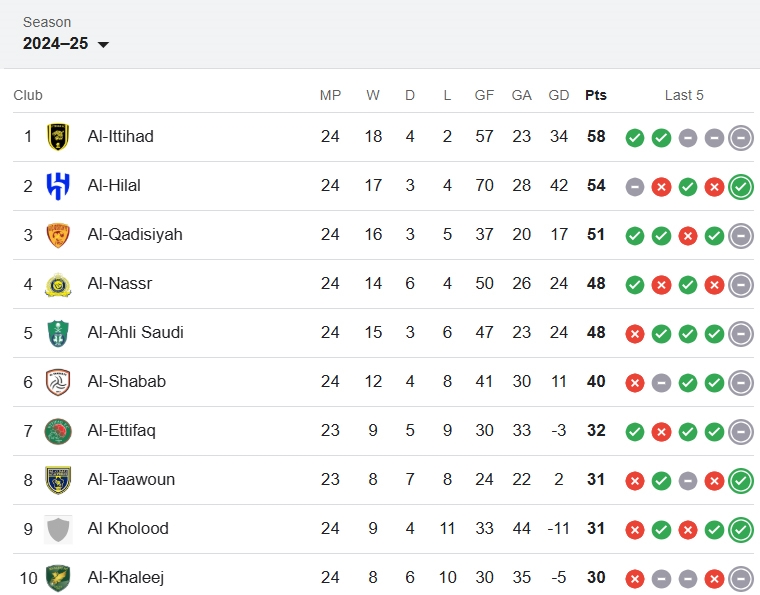
Task: Click the Al-Qadisiyah club crest
Action: (x=58, y=235)
